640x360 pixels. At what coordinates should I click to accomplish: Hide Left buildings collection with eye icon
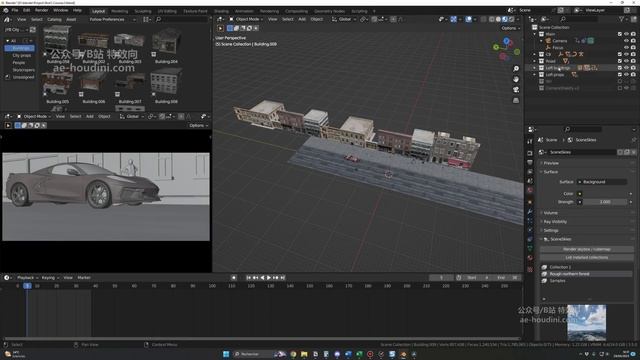(x=627, y=68)
